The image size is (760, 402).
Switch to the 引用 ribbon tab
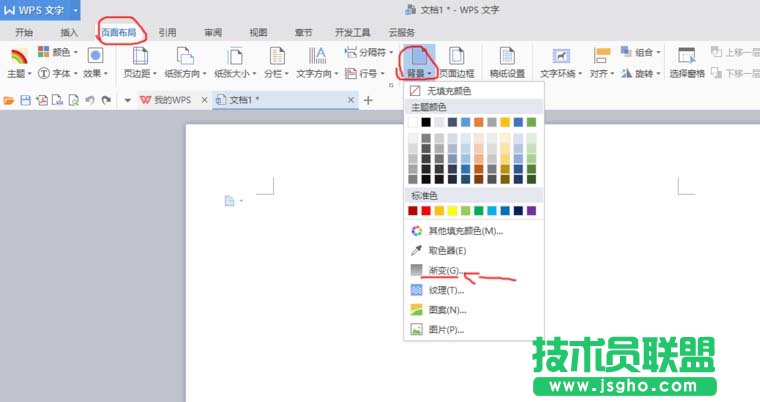pyautogui.click(x=167, y=32)
